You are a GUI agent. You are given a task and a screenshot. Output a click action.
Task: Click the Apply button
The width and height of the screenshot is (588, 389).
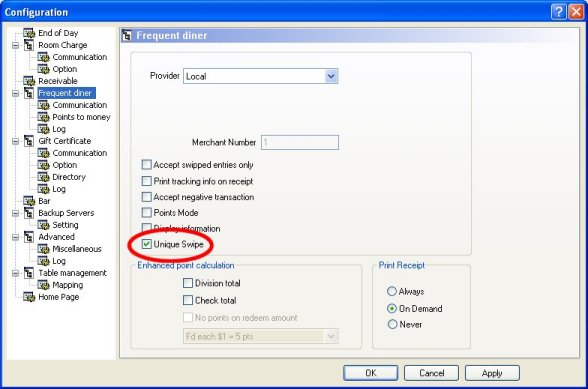(492, 373)
